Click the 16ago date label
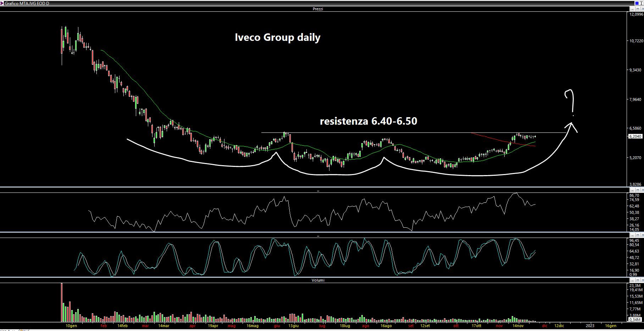 pyautogui.click(x=386, y=326)
